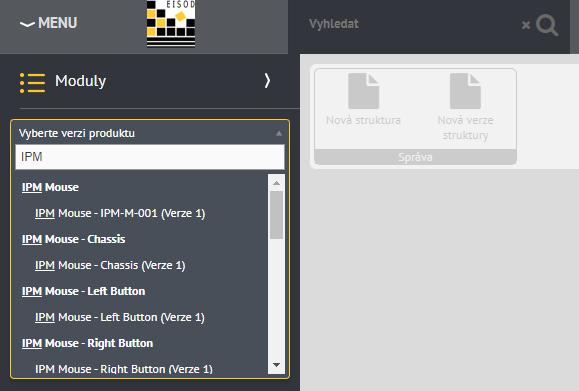Viewport: 579px width, 391px height.
Task: Select the IPM Mouse - Right Button group
Action: point(87,343)
